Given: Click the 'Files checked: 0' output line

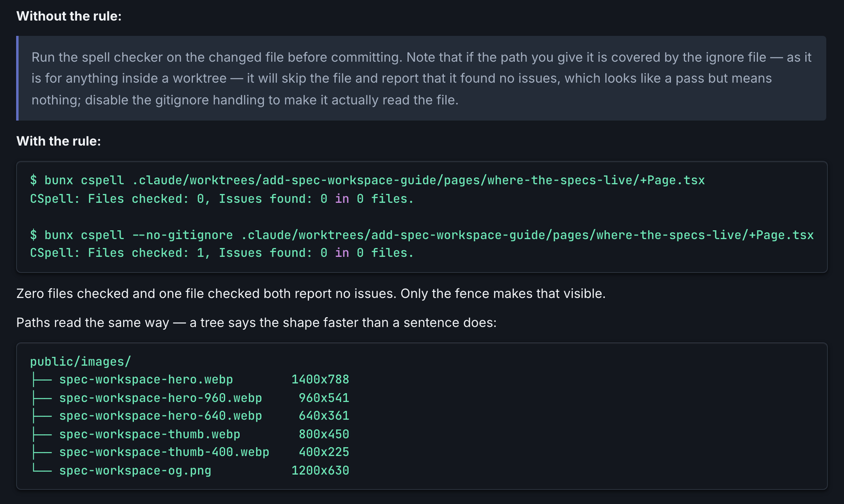Looking at the screenshot, I should (222, 199).
